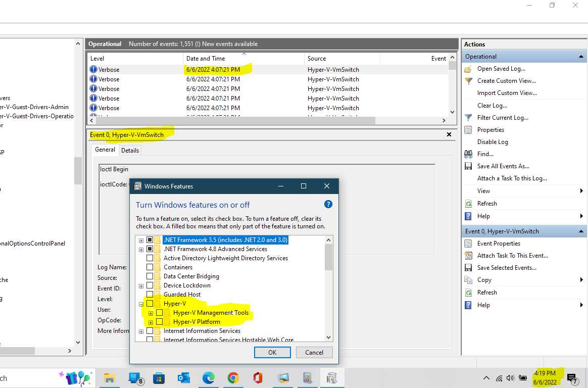The image size is (588, 388).
Task: Click the Operational section Refresh icon
Action: [x=468, y=204]
